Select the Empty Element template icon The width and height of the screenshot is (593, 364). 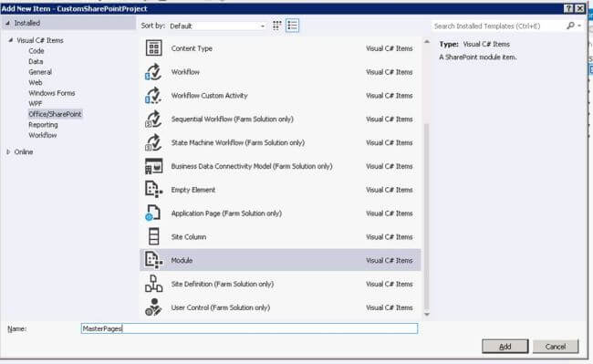point(153,190)
